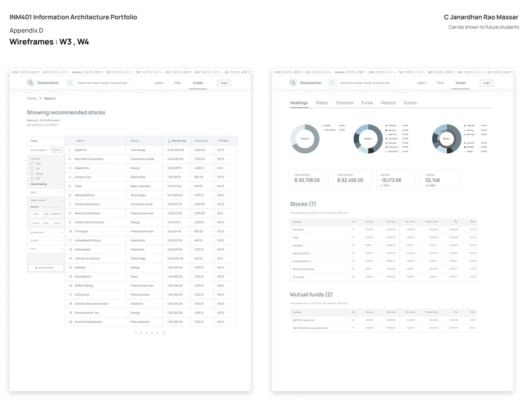Open Invest in holdings wireframe nav
This screenshot has height=409, width=532.
tap(461, 83)
